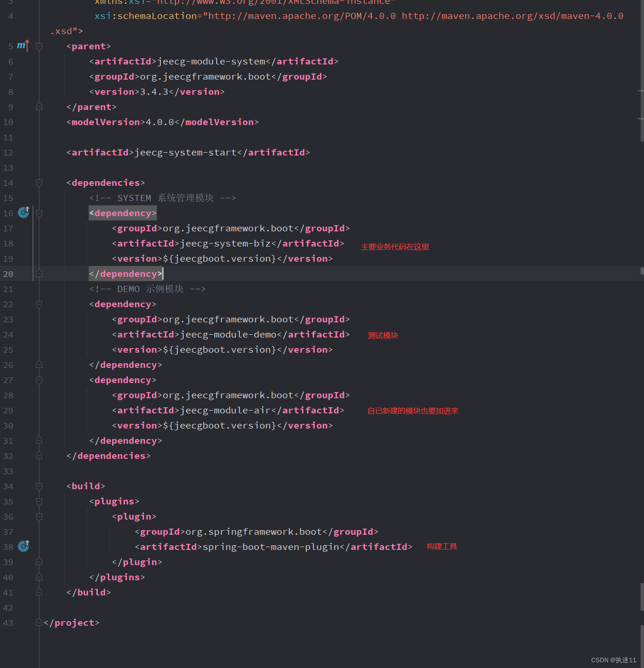Collapse the build block fold on line 34

coord(39,486)
